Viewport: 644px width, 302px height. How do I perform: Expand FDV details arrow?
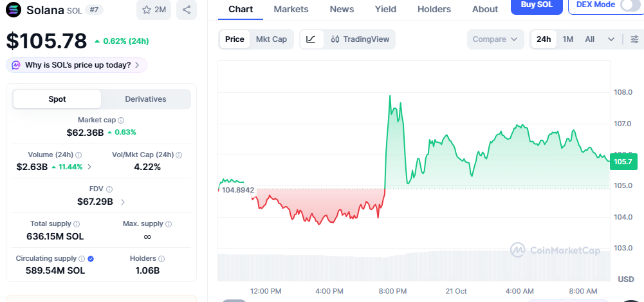[123, 202]
